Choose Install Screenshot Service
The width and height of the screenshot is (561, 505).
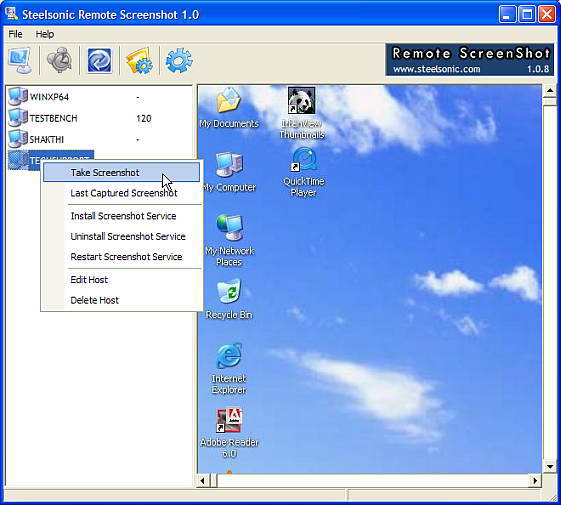(x=122, y=216)
